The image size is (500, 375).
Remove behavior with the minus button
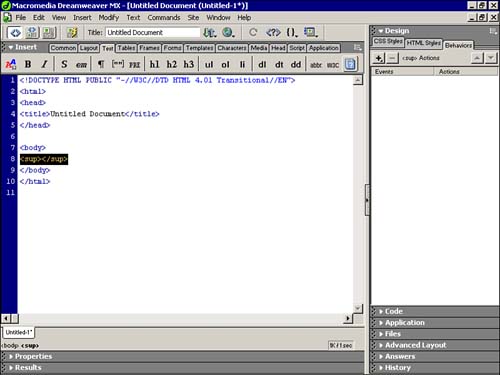coord(392,58)
